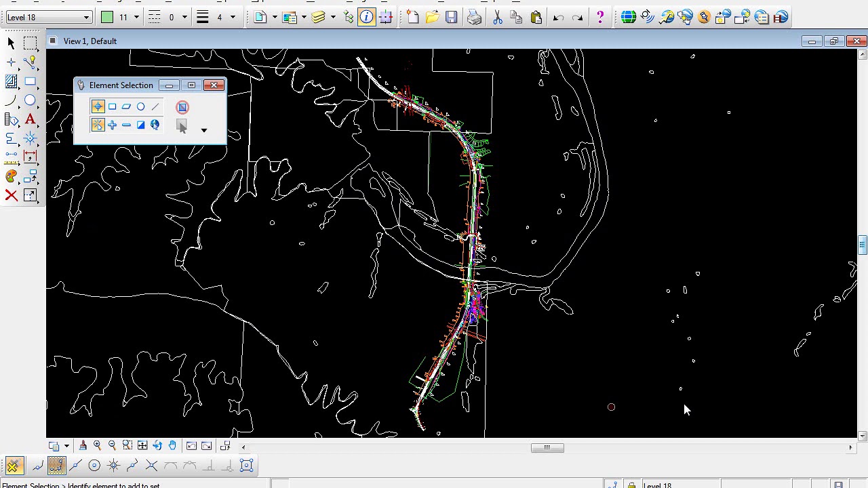Image resolution: width=868 pixels, height=488 pixels.
Task: Choose Add mode in Element Selection
Action: [112, 125]
